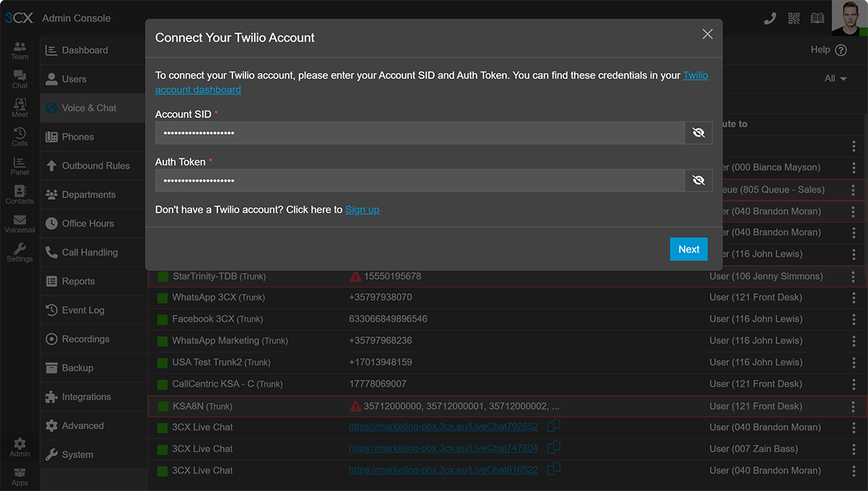This screenshot has height=491, width=868.
Task: Select the USA Test Trunk2 name
Action: point(221,362)
